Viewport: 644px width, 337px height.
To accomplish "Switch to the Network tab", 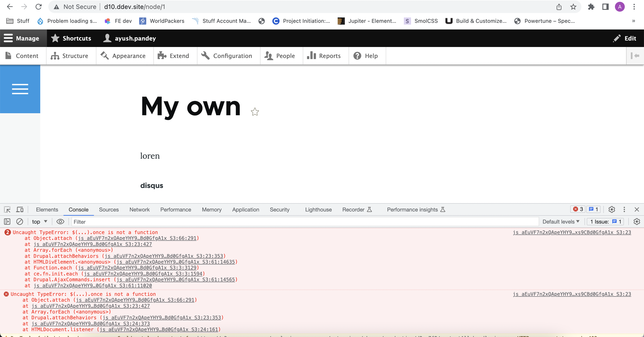I will pyautogui.click(x=139, y=210).
